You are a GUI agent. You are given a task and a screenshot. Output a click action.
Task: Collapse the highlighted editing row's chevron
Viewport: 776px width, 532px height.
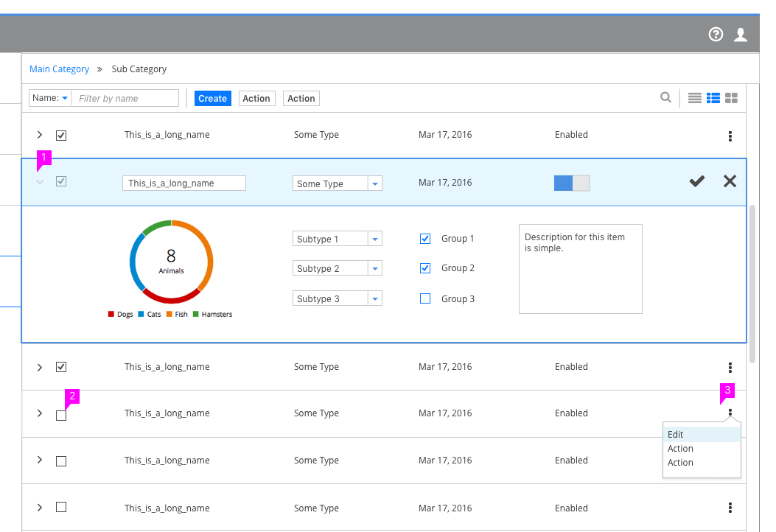(x=40, y=182)
